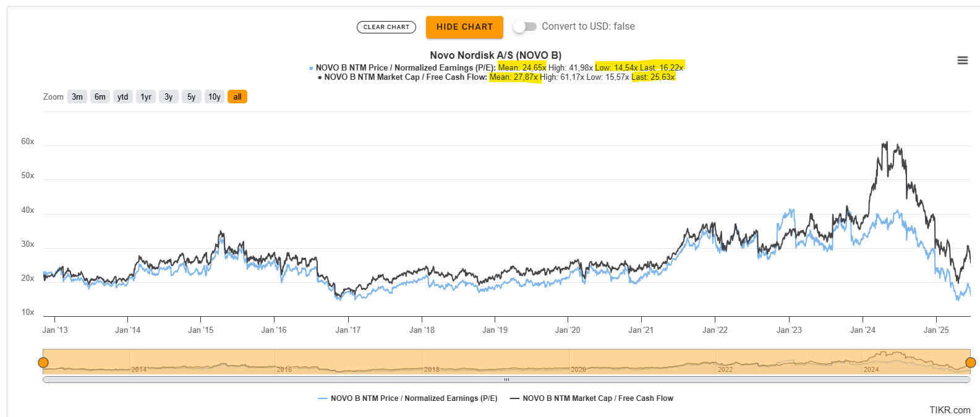Click the left navigator range handle
The width and height of the screenshot is (980, 417).
tap(43, 363)
